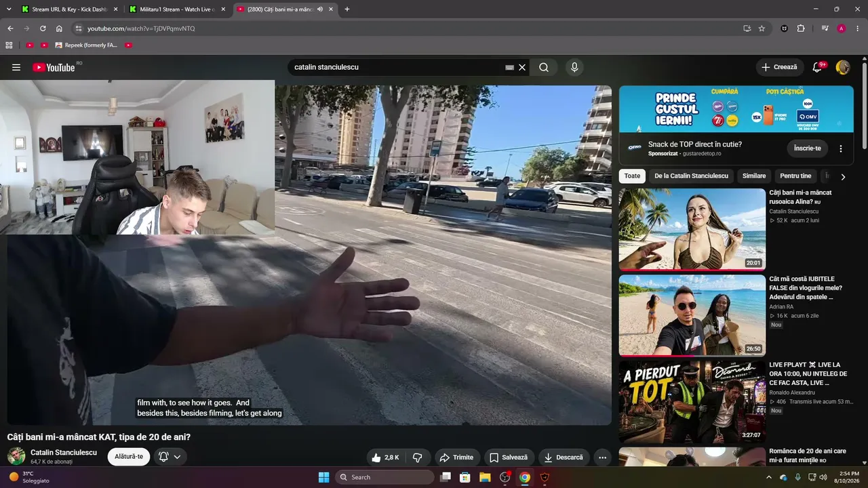Open Microsoft Store from the taskbar
Screen dimensions: 868x488
pyautogui.click(x=465, y=477)
